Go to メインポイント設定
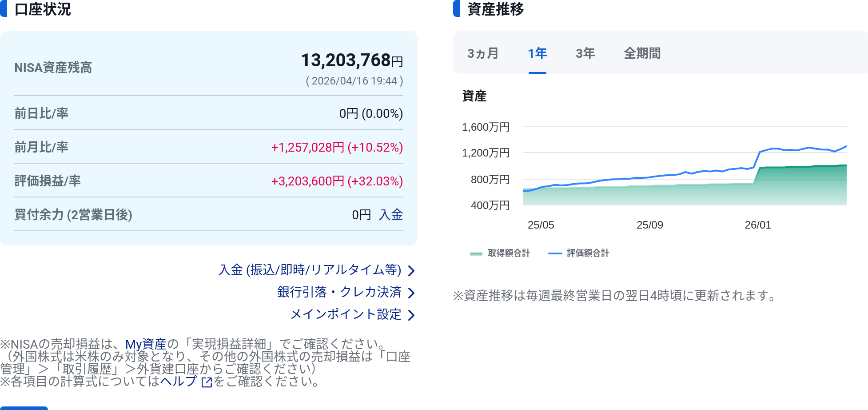The image size is (868, 410). [346, 314]
